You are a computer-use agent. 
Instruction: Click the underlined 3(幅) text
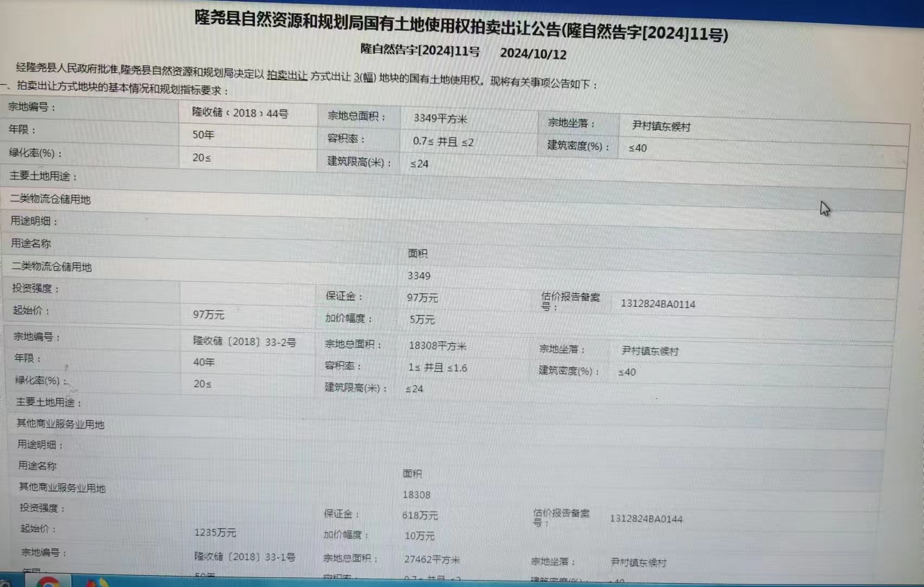365,78
